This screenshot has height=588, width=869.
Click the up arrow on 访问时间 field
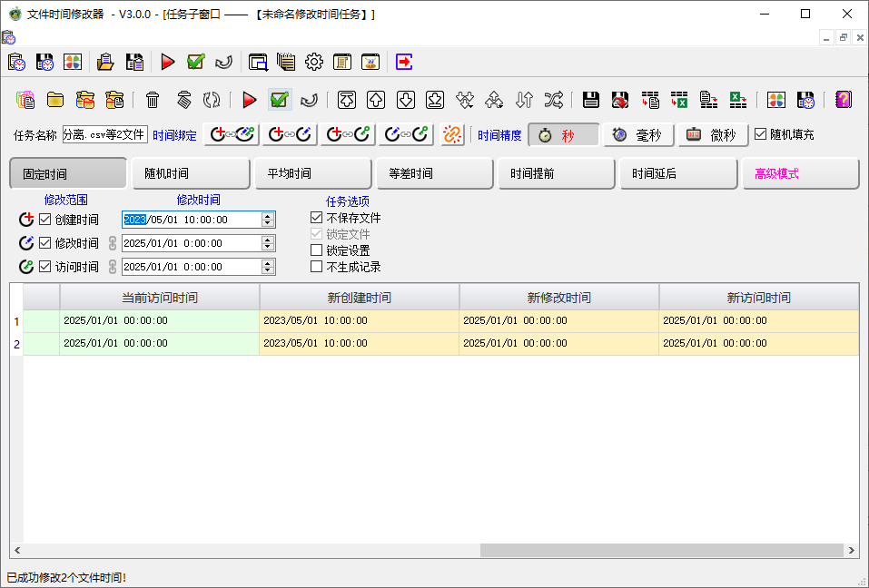click(x=268, y=263)
